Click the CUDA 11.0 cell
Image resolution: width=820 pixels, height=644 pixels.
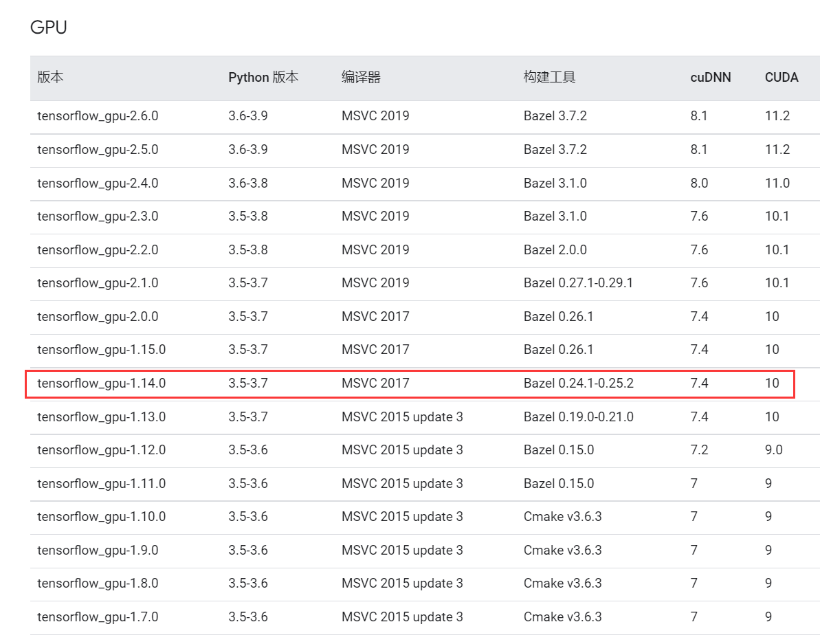[x=777, y=183]
